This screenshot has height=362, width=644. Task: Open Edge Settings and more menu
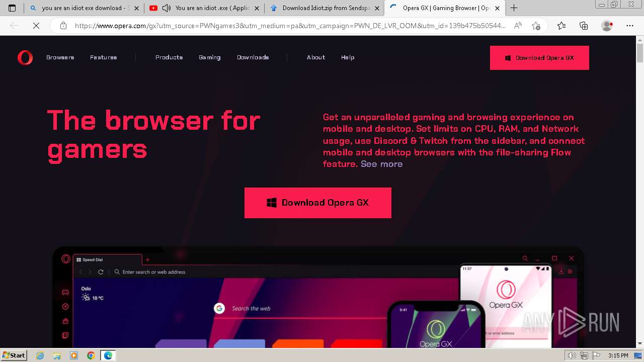(x=630, y=26)
